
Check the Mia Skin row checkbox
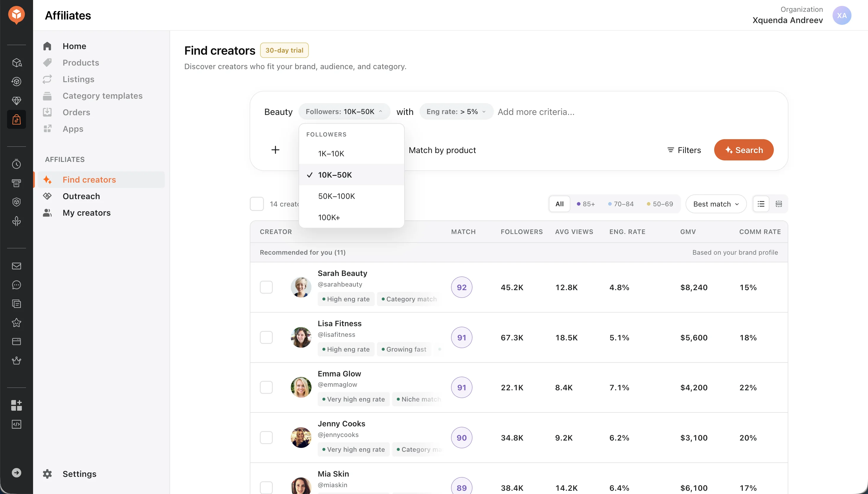click(266, 487)
